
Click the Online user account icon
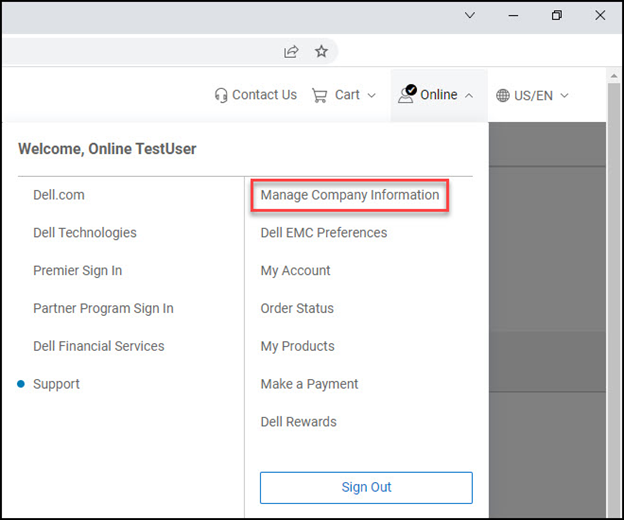click(406, 95)
